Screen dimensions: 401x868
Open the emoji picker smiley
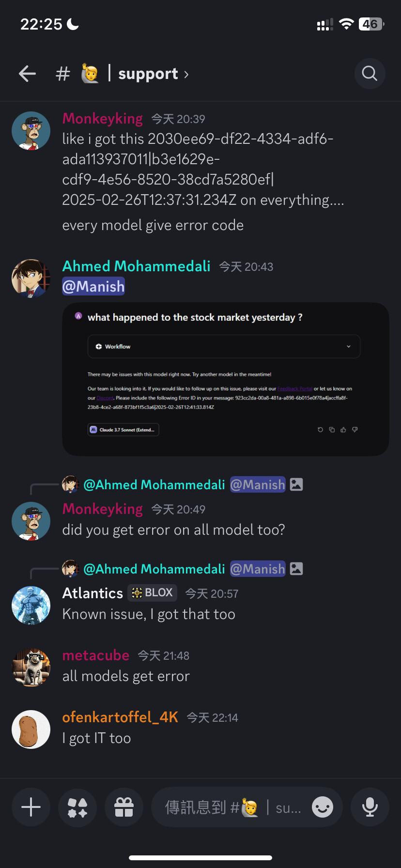coord(323,807)
